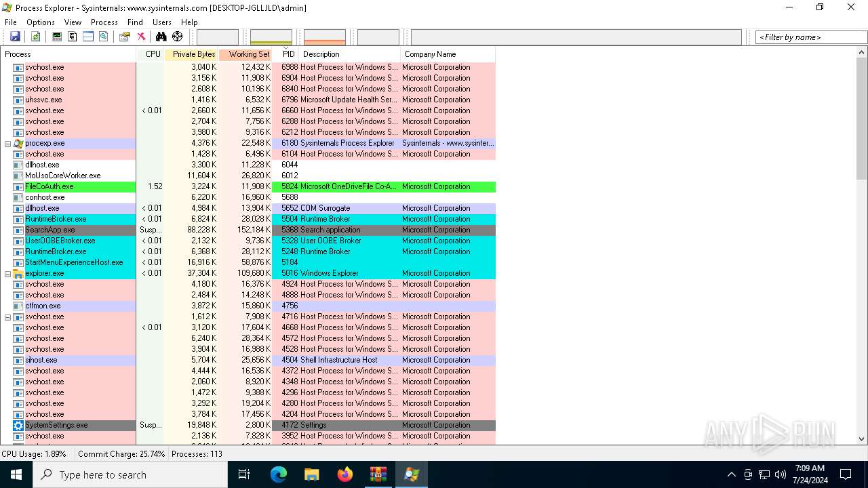The height and width of the screenshot is (488, 868).
Task: Click the scrollbar up arrow
Action: (862, 53)
